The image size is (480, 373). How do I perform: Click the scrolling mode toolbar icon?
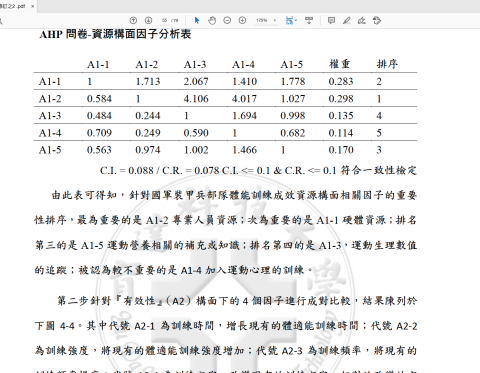click(309, 20)
